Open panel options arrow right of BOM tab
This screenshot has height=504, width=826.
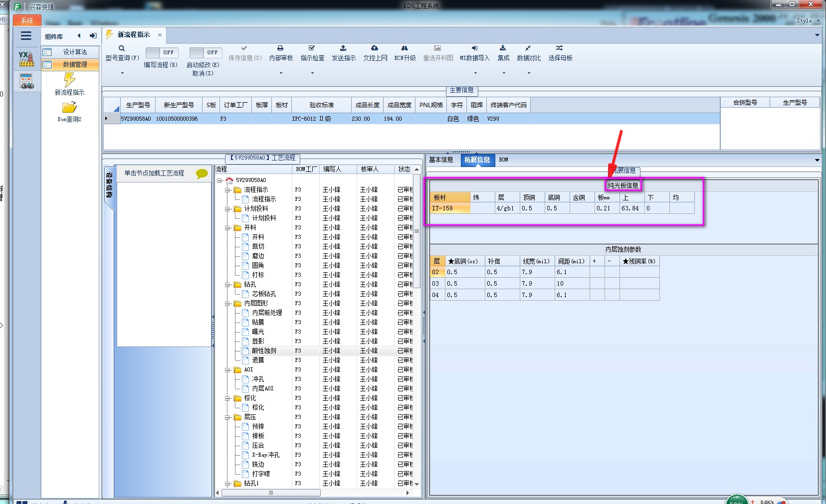click(x=817, y=160)
